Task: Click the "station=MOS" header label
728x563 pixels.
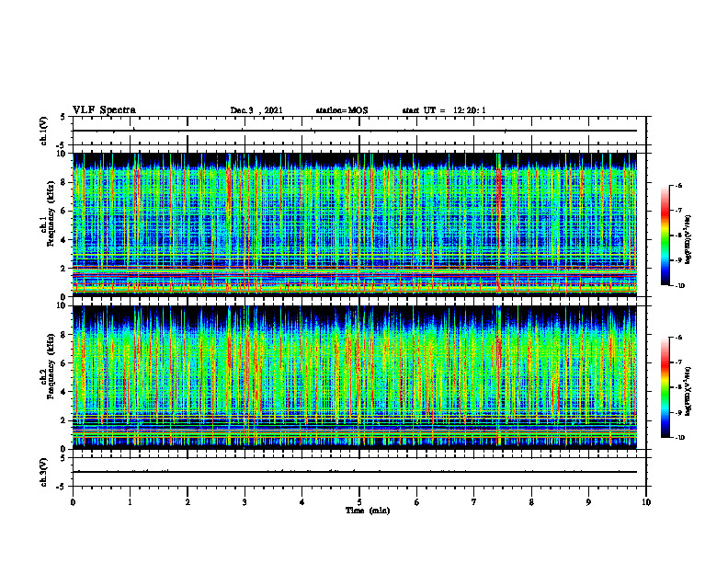Action: (342, 110)
